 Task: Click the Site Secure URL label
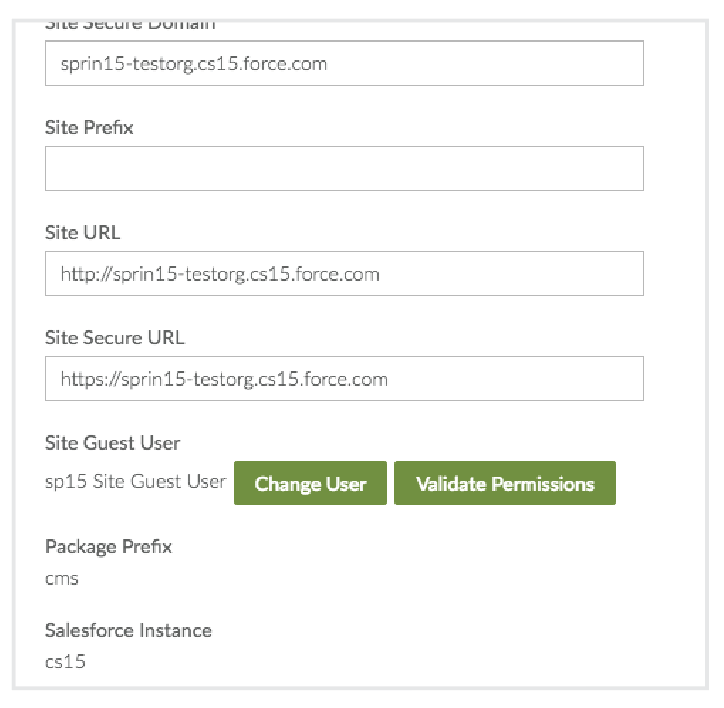[x=115, y=338]
